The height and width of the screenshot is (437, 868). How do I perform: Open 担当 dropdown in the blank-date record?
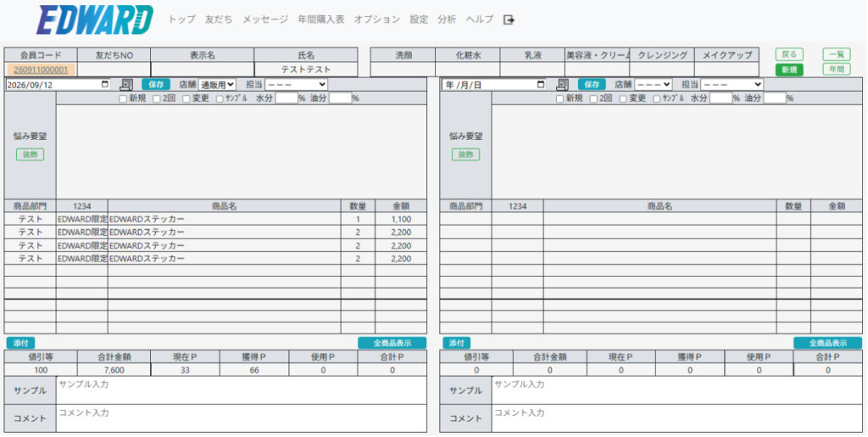732,85
